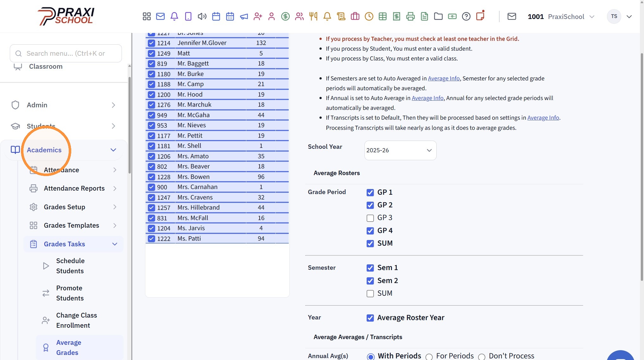Open the help question mark icon

tap(466, 16)
